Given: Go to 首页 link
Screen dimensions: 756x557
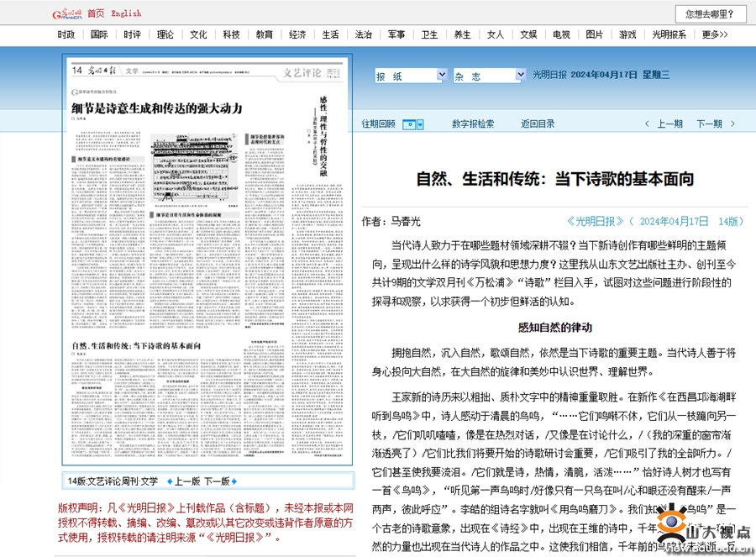Looking at the screenshot, I should pos(96,13).
